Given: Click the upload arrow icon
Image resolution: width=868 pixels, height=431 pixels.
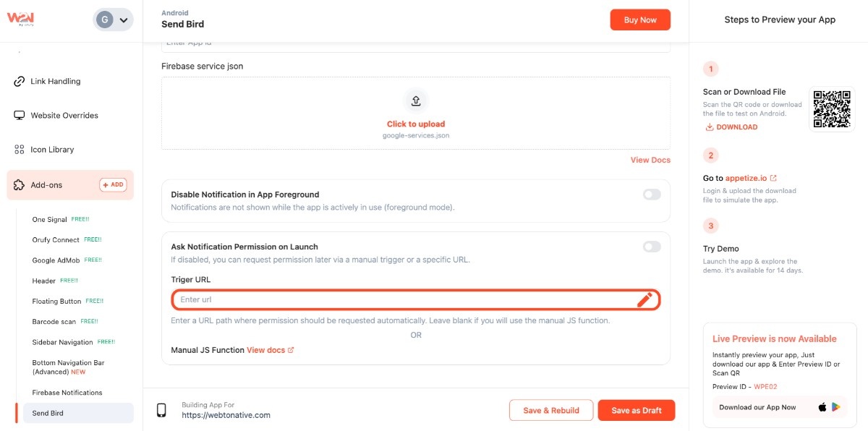Looking at the screenshot, I should click(x=416, y=101).
